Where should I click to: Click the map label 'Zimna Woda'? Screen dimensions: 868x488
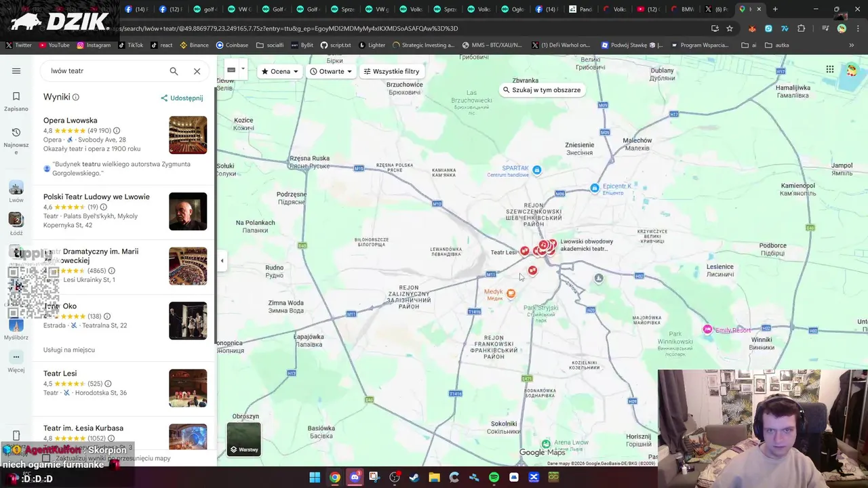(286, 306)
